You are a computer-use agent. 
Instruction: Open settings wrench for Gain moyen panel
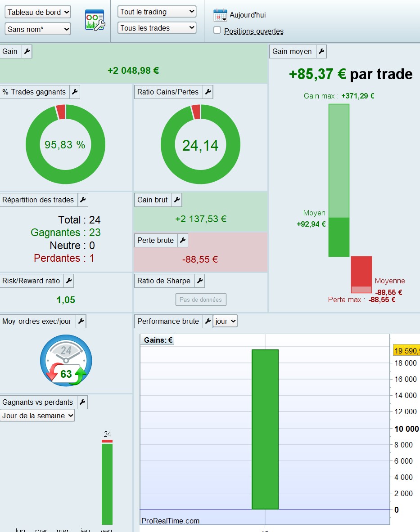tap(321, 52)
